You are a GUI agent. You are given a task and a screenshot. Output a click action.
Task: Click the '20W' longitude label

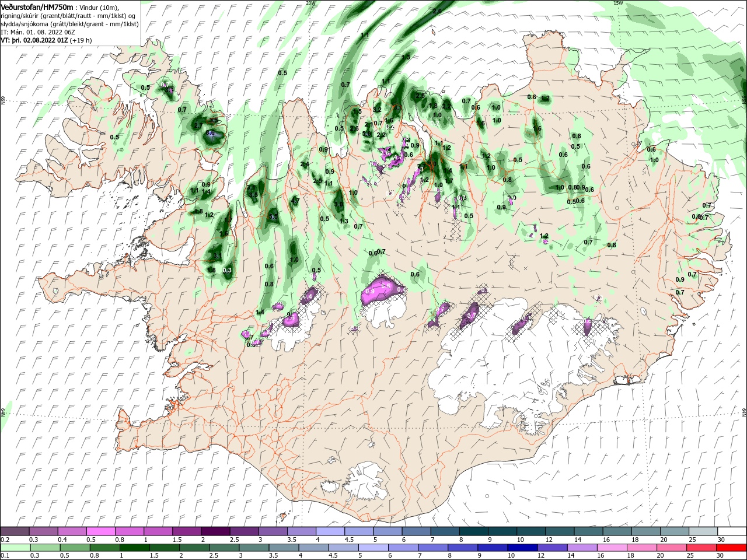click(x=310, y=3)
